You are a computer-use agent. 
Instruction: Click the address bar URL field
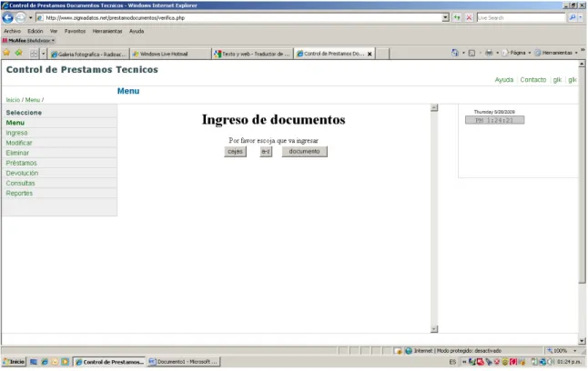[240, 17]
